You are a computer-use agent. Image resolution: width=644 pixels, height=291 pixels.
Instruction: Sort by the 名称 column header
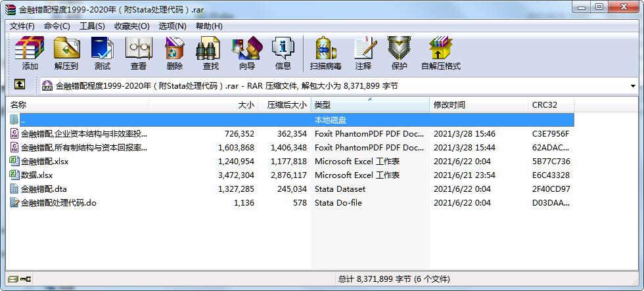[x=78, y=104]
